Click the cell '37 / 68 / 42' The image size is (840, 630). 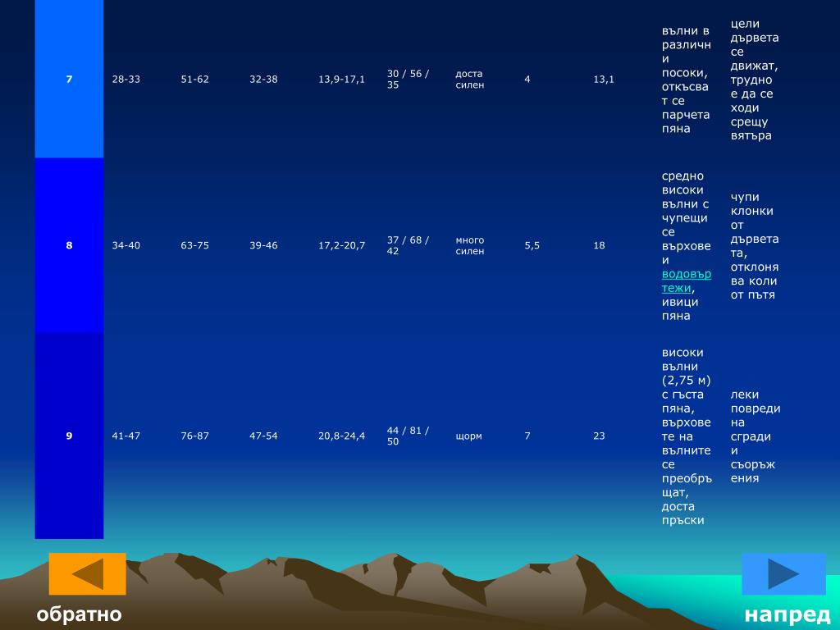(x=409, y=245)
